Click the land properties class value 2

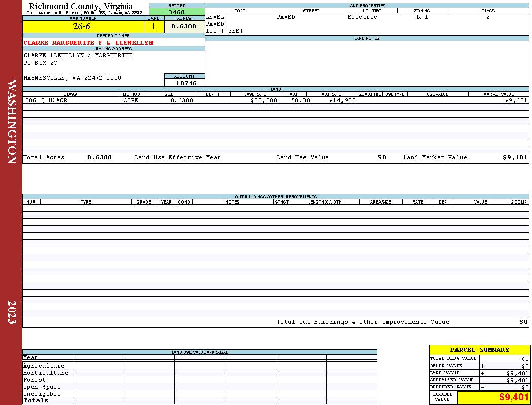pyautogui.click(x=488, y=17)
